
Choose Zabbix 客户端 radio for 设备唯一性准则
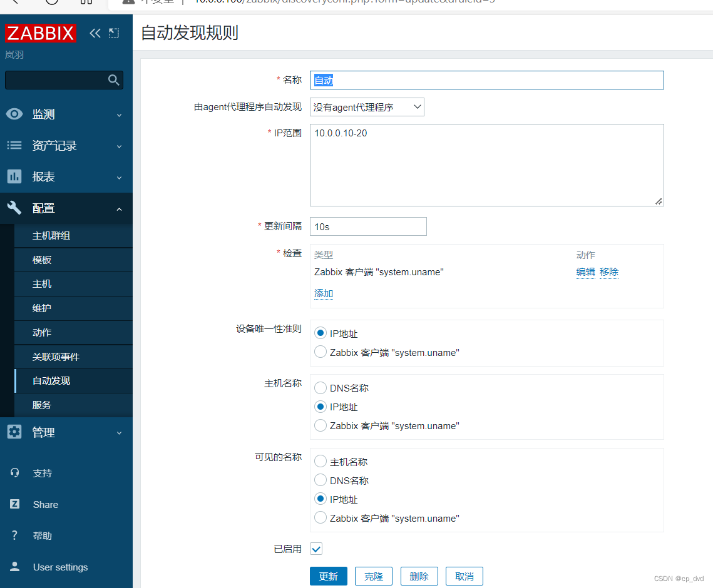(320, 352)
